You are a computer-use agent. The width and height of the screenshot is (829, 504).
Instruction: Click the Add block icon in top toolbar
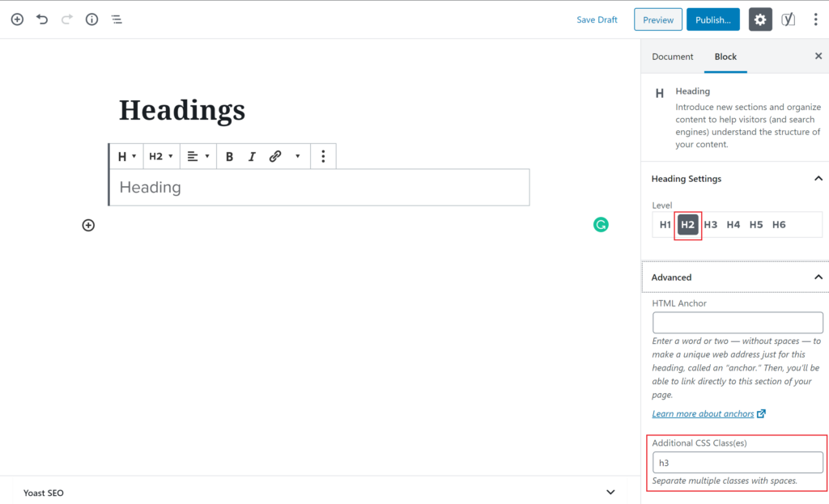coord(17,19)
